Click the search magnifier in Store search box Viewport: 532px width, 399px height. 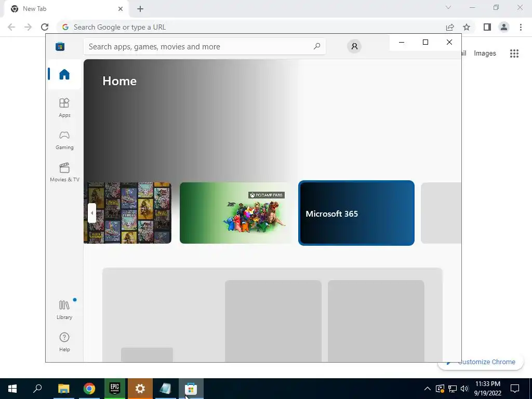pyautogui.click(x=317, y=46)
